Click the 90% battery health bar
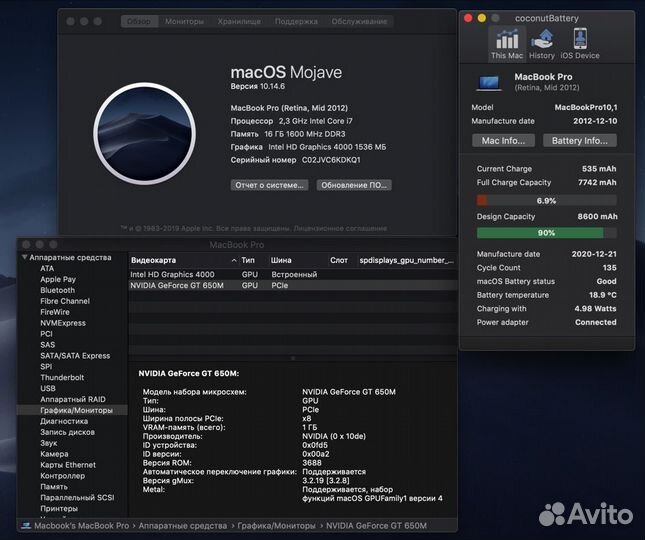Viewport: 645px width, 540px height. pyautogui.click(x=546, y=233)
